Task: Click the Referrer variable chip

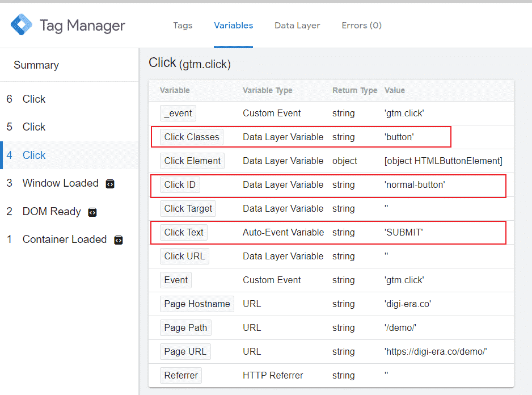Action: [x=181, y=375]
